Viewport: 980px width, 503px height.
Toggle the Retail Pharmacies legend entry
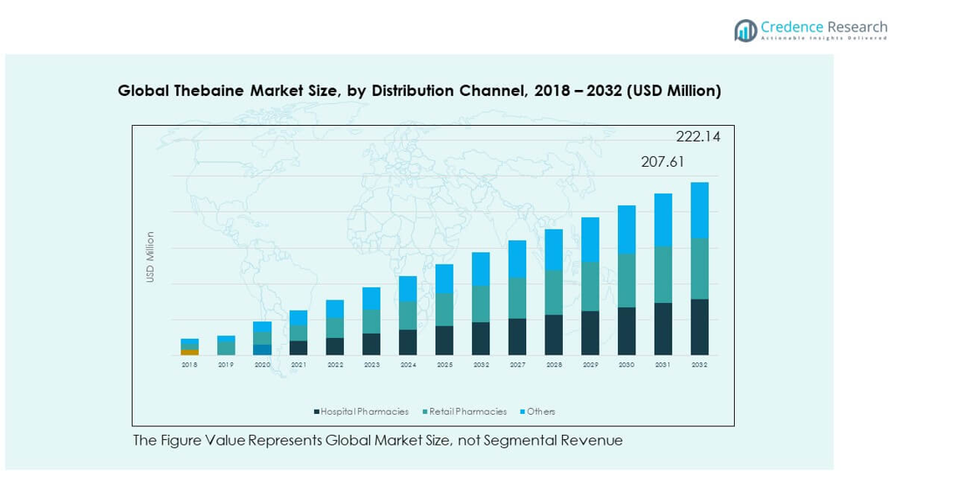467,411
